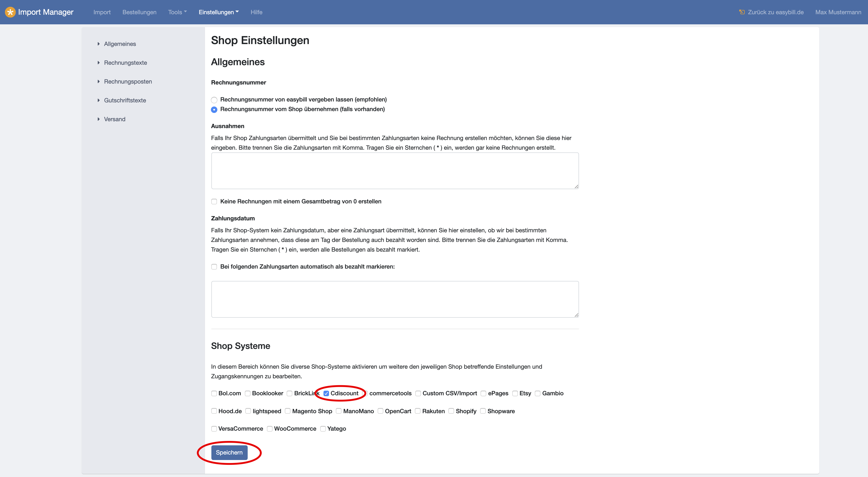Viewport: 868px width, 477px height.
Task: Select easybill-assigned invoice number radio option
Action: click(214, 100)
